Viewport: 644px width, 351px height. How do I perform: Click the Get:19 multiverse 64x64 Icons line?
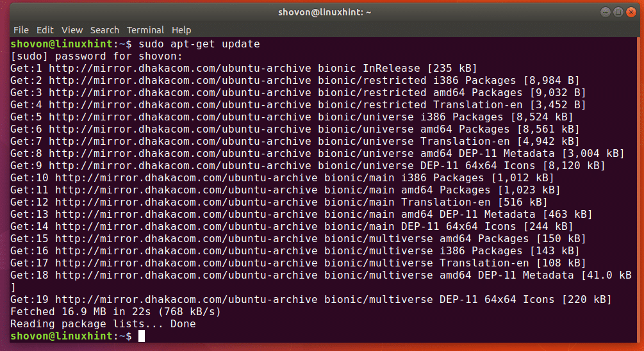click(x=311, y=300)
